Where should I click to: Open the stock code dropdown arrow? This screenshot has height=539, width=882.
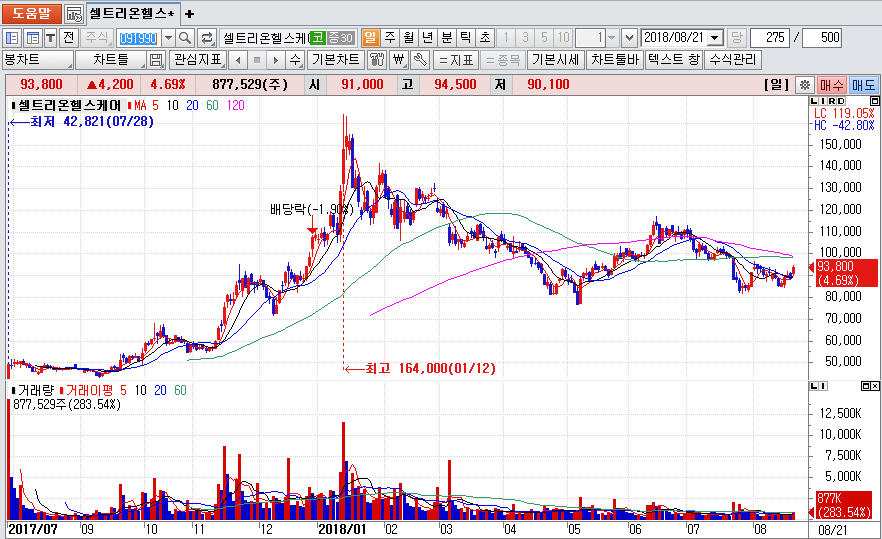167,37
